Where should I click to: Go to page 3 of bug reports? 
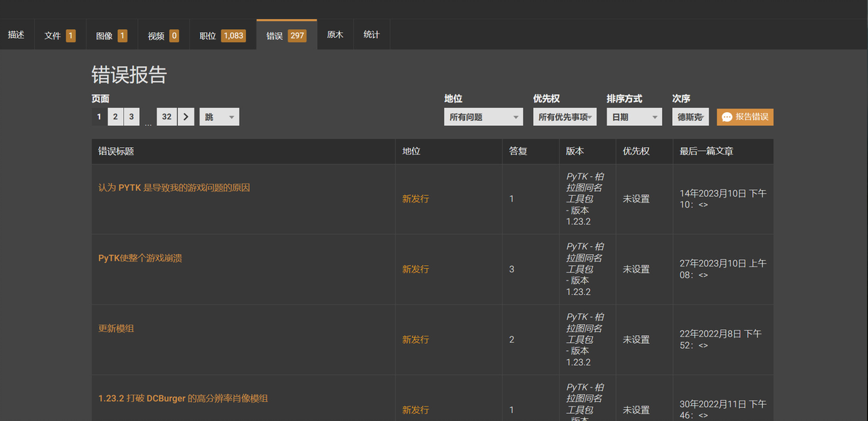coord(131,117)
